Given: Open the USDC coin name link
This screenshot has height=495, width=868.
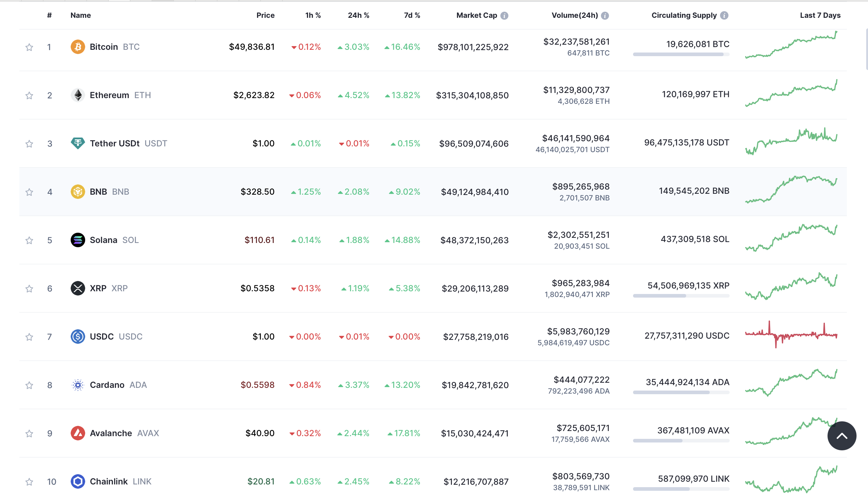Looking at the screenshot, I should (x=102, y=337).
